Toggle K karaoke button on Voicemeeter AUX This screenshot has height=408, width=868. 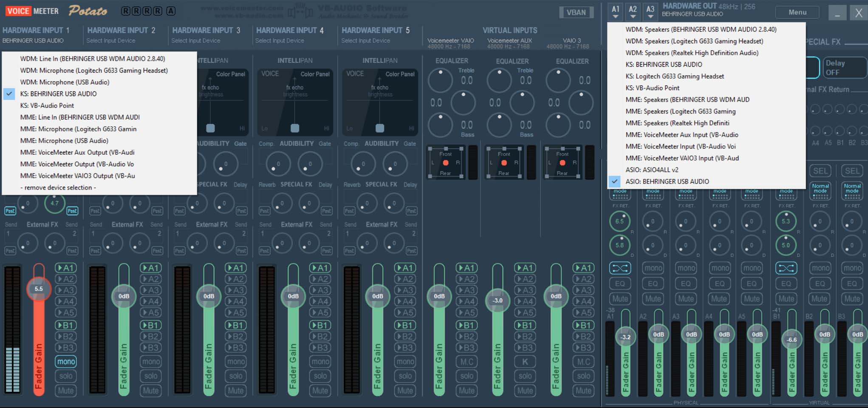[x=525, y=362]
